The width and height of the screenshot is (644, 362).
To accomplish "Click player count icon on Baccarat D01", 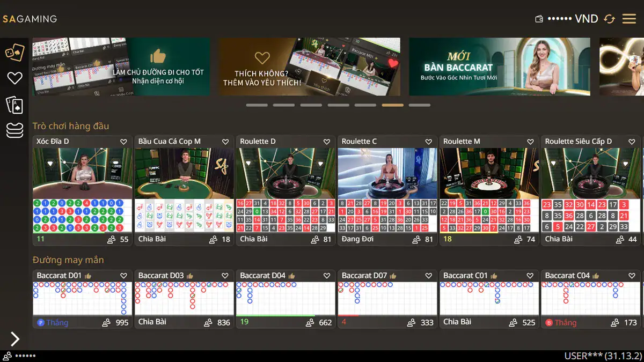I will pos(106,323).
